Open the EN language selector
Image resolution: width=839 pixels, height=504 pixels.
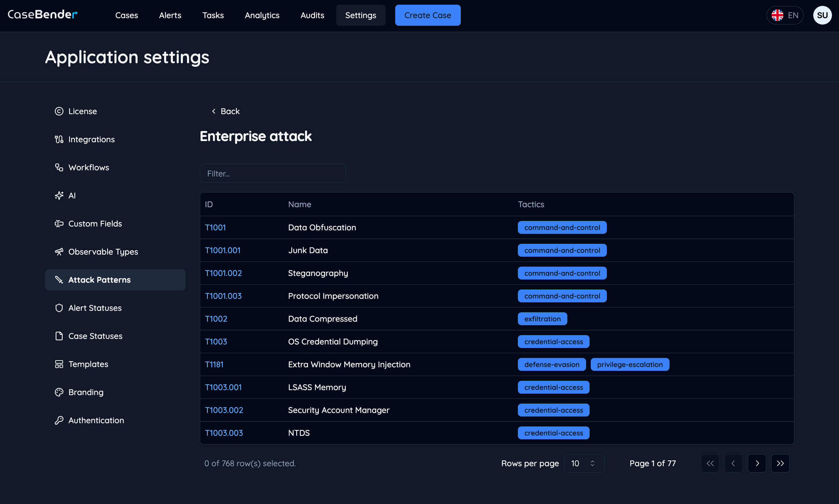click(785, 15)
